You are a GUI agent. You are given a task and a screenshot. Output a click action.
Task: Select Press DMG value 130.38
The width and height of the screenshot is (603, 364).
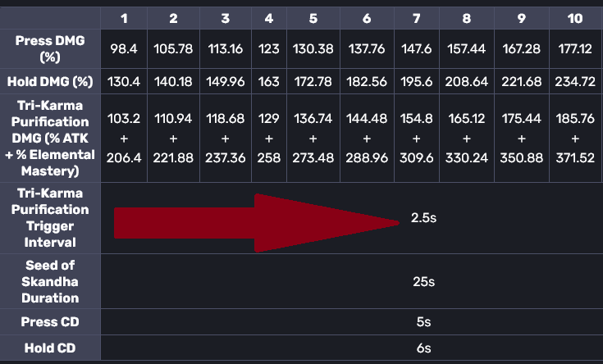(313, 49)
